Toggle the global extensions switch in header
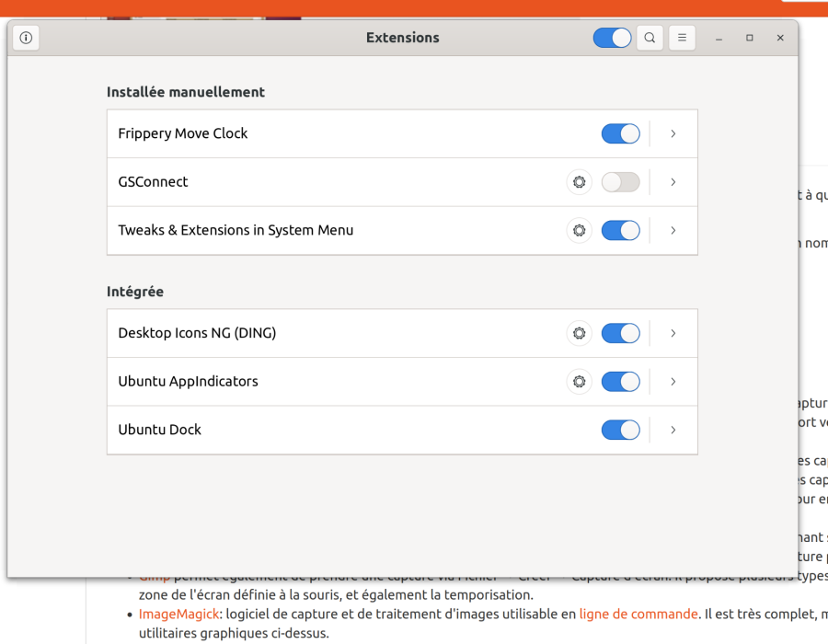This screenshot has width=828, height=644. pyautogui.click(x=612, y=38)
